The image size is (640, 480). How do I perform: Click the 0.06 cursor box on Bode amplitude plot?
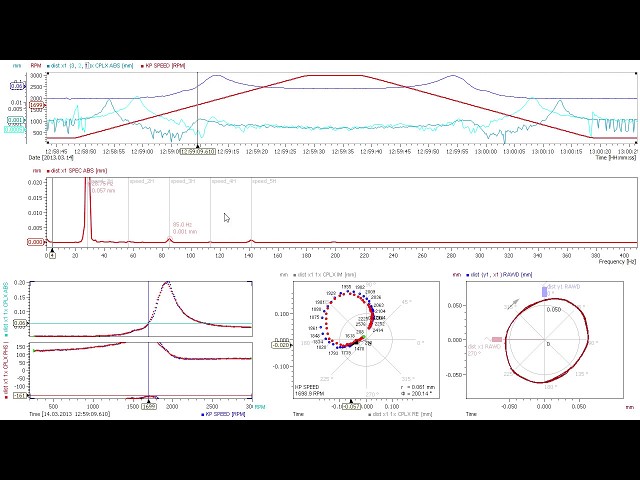20,323
